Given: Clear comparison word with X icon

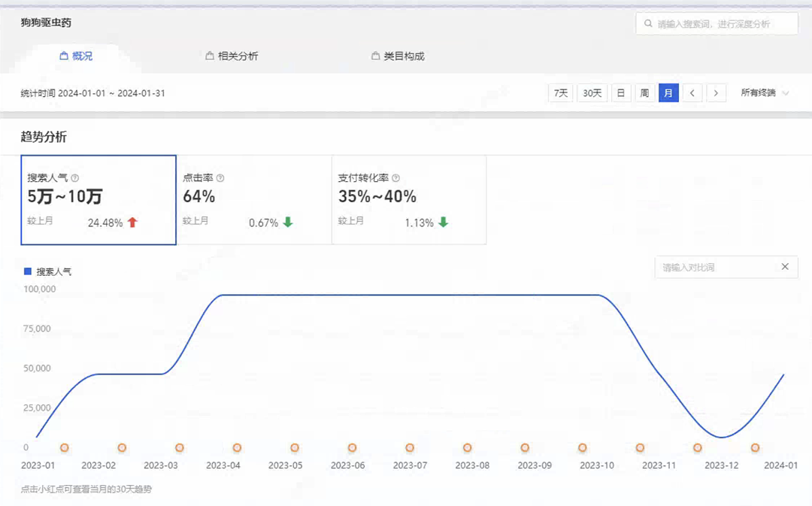Looking at the screenshot, I should pos(785,267).
